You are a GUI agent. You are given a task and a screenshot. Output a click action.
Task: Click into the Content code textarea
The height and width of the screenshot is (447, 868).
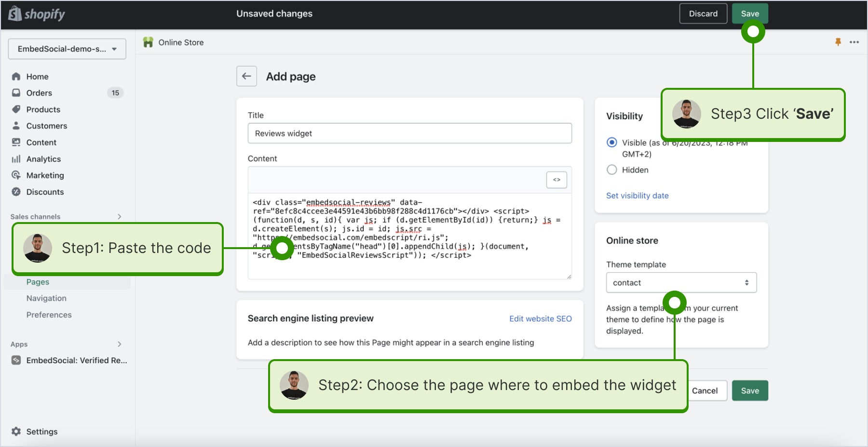click(410, 236)
